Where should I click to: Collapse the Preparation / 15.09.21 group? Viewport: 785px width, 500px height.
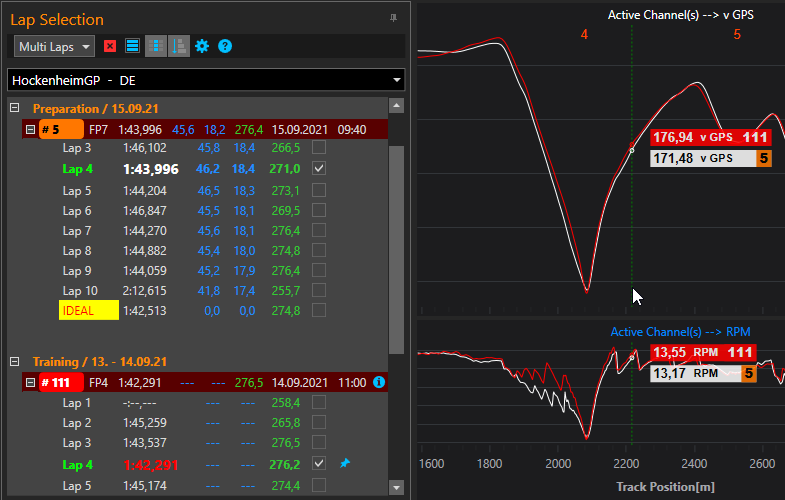(15, 108)
